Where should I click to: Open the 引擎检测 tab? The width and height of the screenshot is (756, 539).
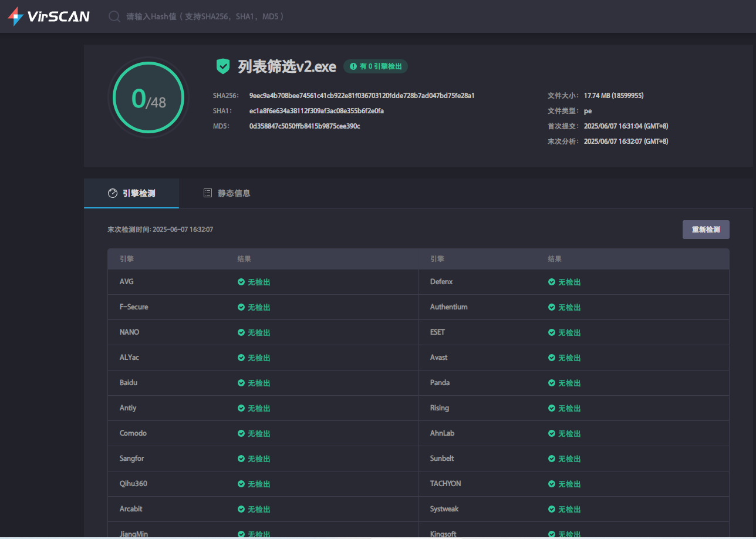point(131,193)
